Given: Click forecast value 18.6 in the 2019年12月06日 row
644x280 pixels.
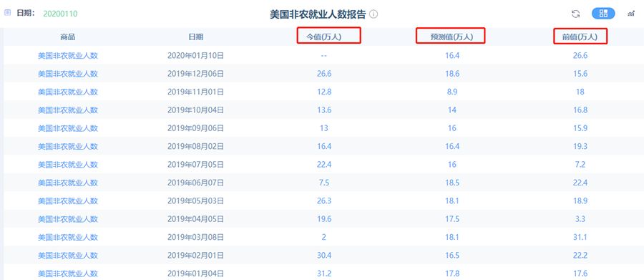Looking at the screenshot, I should click(452, 74).
